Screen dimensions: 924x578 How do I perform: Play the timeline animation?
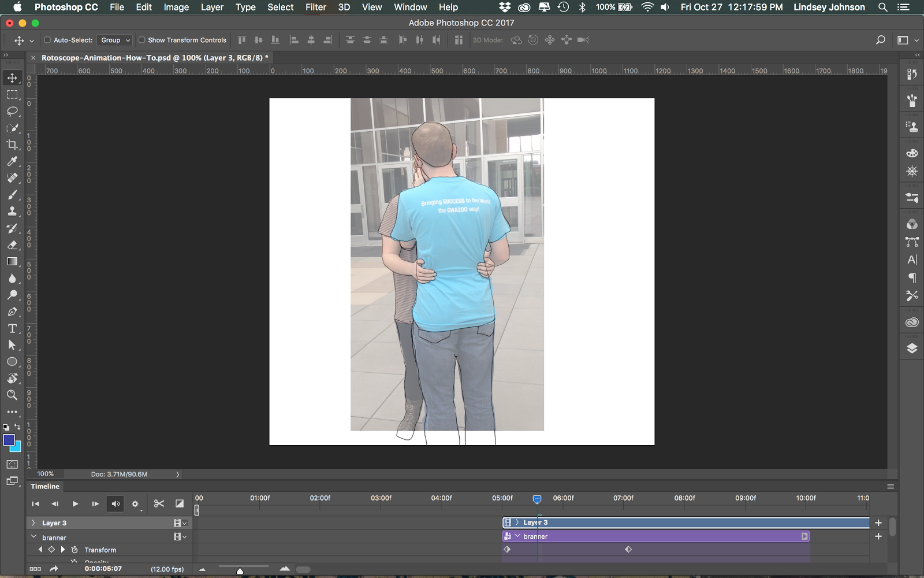[x=75, y=504]
